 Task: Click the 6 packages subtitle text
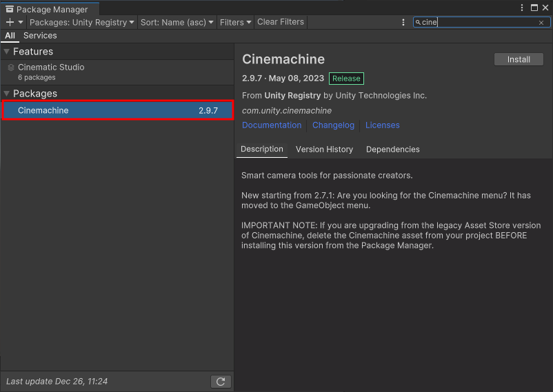click(x=37, y=78)
